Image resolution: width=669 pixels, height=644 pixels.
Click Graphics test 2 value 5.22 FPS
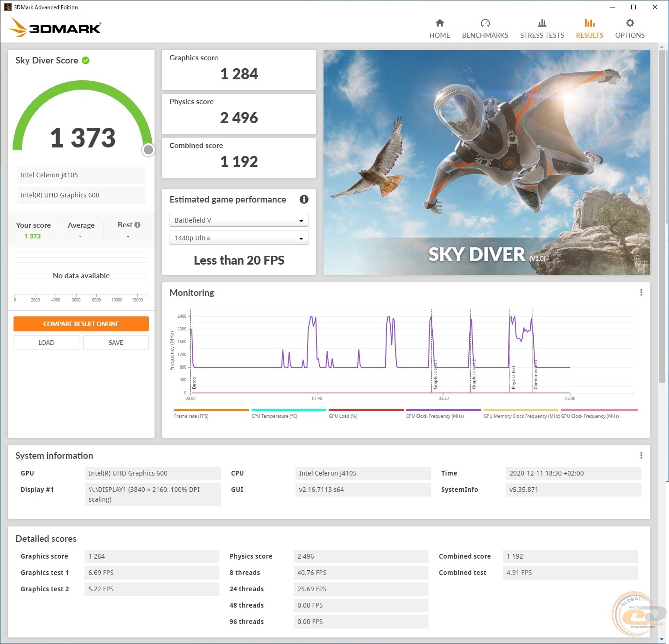pos(152,589)
